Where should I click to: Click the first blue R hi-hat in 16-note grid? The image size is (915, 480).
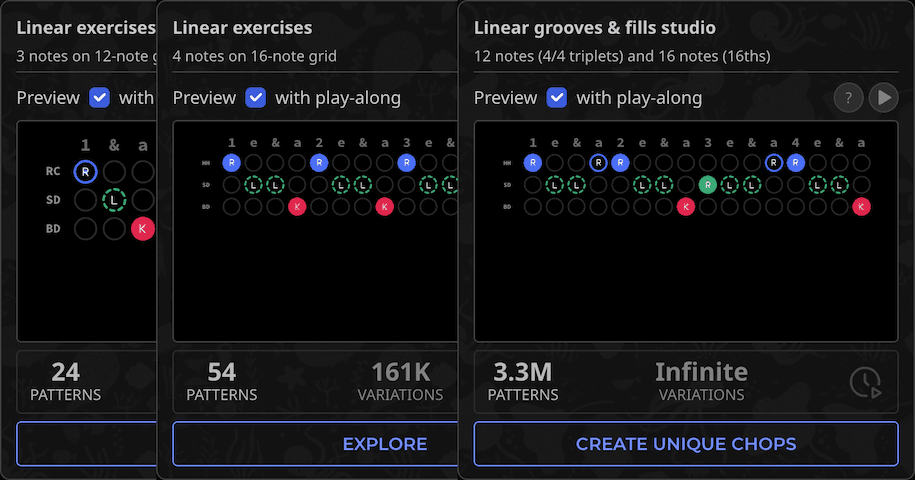click(x=232, y=162)
